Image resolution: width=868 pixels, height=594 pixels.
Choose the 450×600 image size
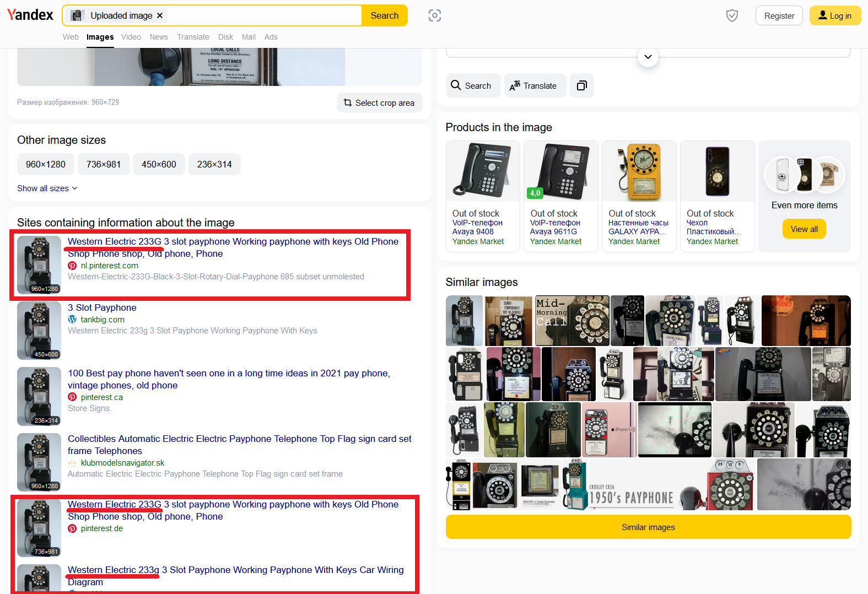tap(159, 164)
